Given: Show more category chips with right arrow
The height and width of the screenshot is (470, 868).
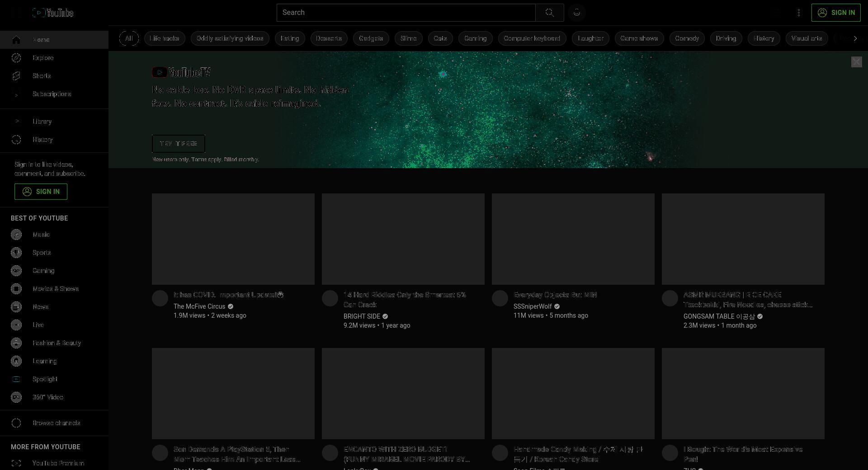Looking at the screenshot, I should [855, 38].
